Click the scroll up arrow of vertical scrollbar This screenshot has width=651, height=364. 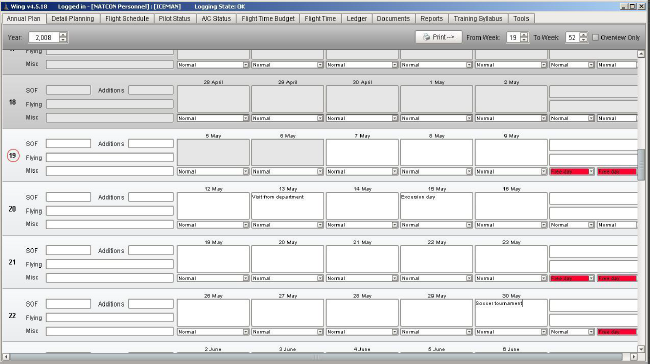[x=641, y=54]
